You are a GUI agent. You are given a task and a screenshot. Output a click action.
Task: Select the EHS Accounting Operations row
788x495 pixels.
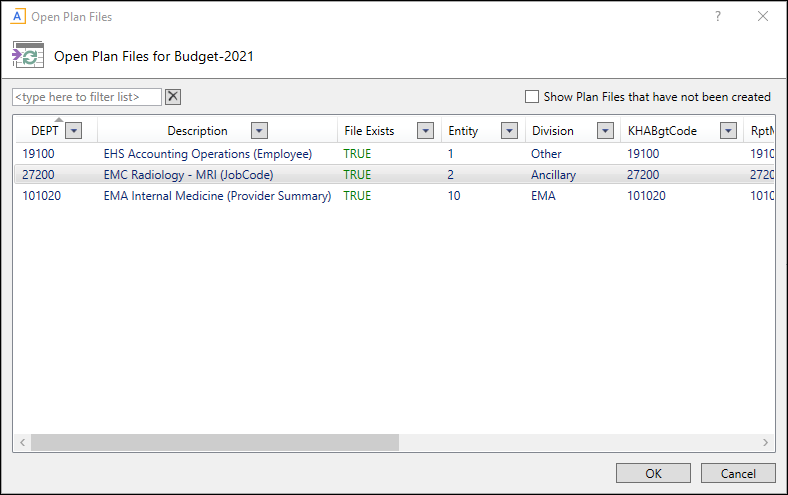click(208, 154)
